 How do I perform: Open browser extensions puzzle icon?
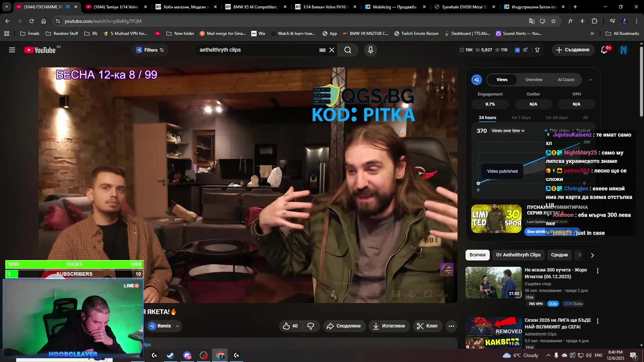[595, 21]
